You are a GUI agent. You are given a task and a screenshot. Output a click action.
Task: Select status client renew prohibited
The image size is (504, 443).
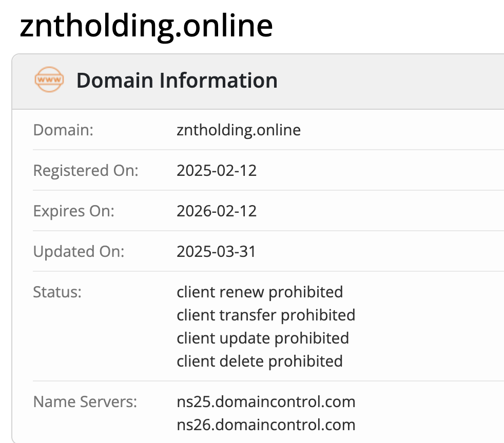[260, 292]
